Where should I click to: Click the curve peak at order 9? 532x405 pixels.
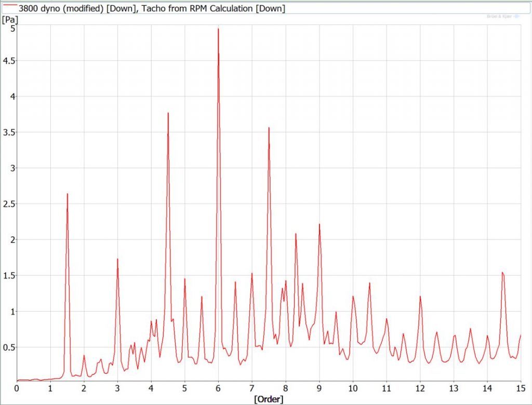click(320, 224)
